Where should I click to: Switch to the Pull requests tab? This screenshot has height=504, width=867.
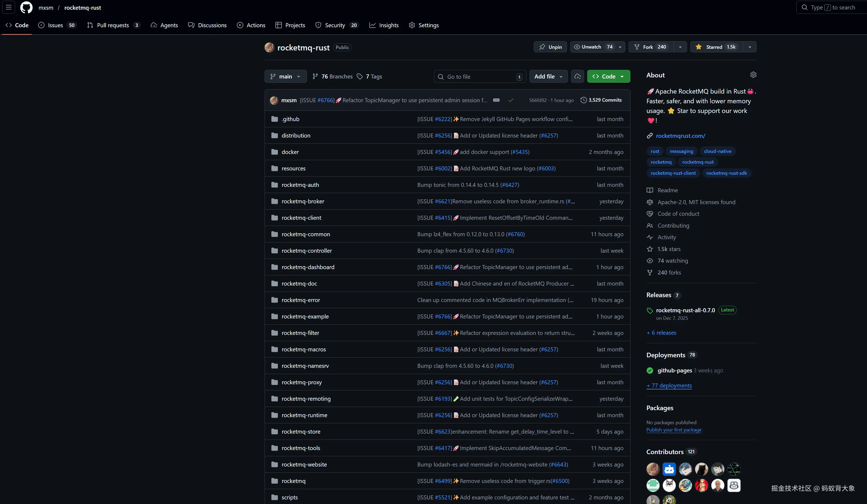point(113,25)
